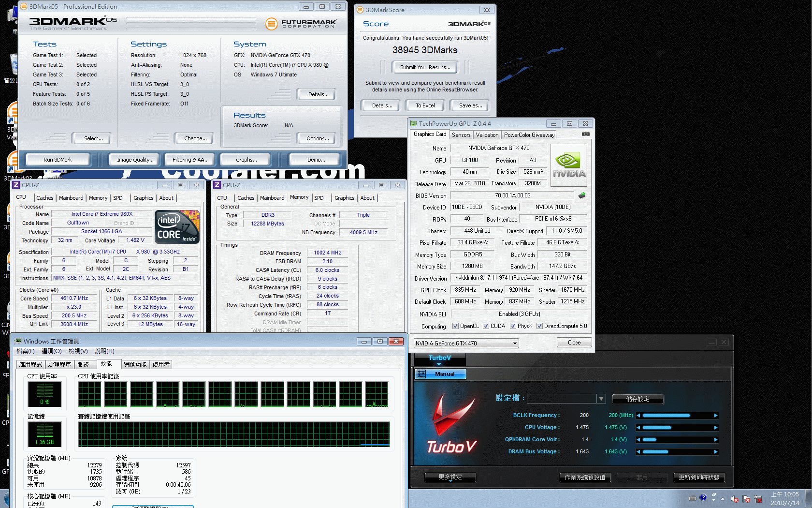Toggle the PhysX checkbox in GPU-Z
Screen dimensions: 812x508
(x=513, y=326)
